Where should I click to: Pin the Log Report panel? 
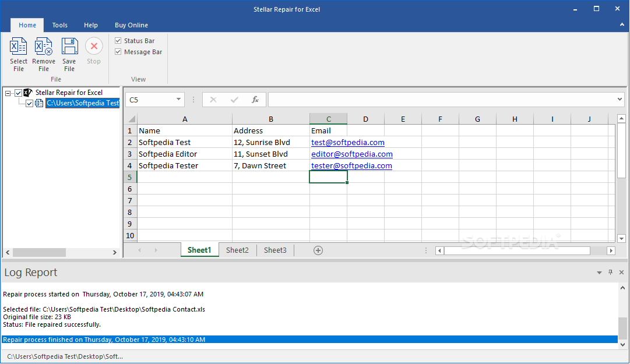click(x=610, y=272)
